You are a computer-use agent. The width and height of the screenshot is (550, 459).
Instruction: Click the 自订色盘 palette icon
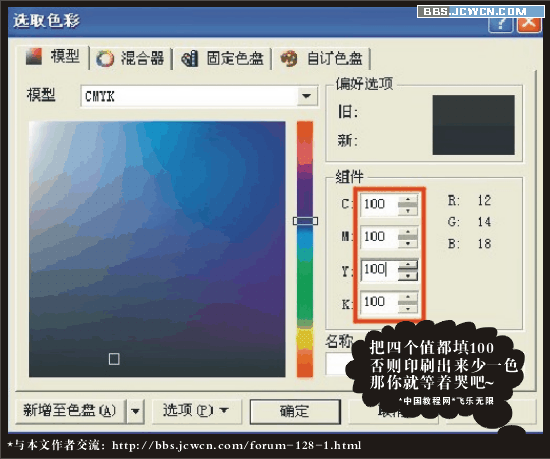(289, 59)
